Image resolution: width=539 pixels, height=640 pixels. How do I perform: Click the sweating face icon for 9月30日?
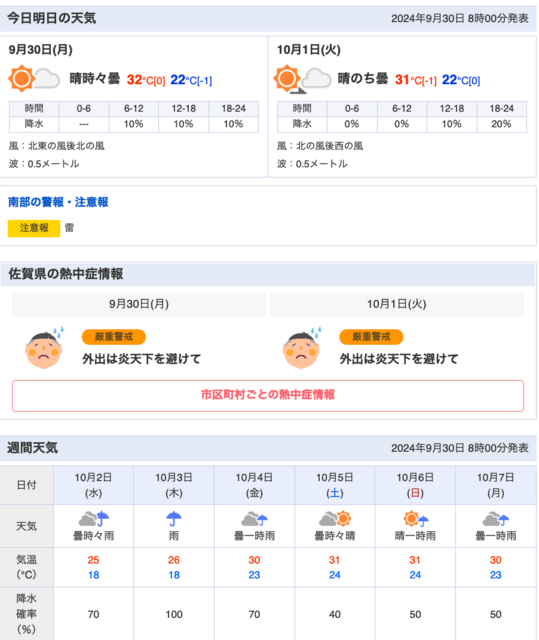click(44, 348)
